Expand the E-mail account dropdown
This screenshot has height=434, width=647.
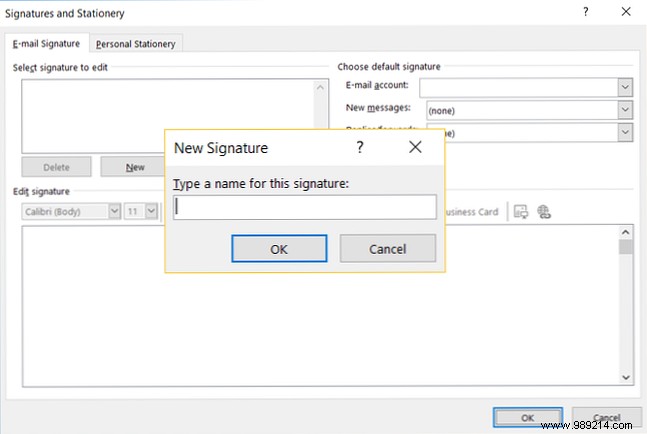click(x=625, y=87)
